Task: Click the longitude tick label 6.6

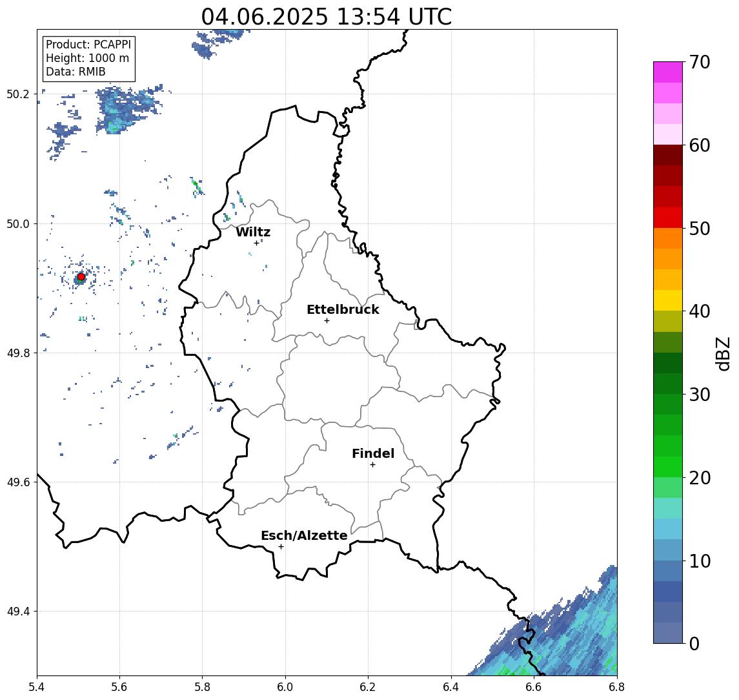Action: coord(534,687)
